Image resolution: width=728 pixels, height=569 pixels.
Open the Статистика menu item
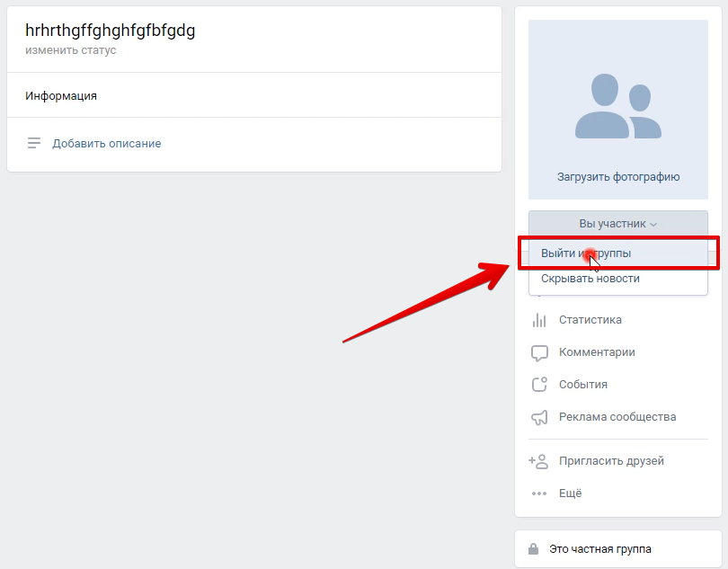(590, 320)
